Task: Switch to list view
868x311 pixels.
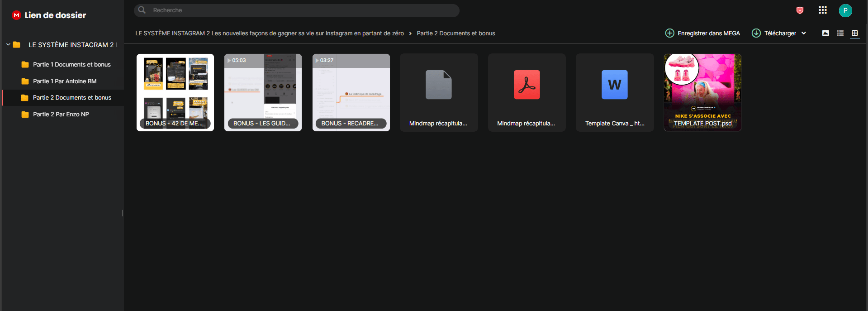Action: coord(840,33)
